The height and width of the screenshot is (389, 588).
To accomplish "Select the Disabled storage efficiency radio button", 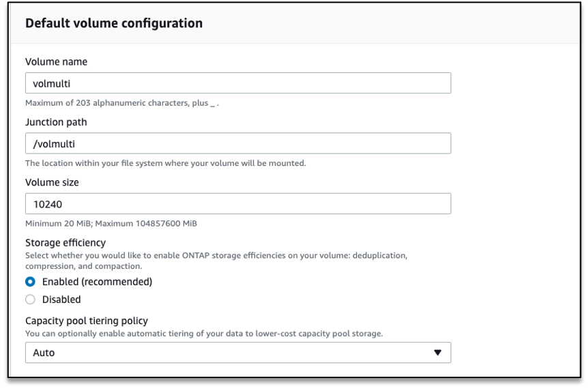I will (30, 300).
